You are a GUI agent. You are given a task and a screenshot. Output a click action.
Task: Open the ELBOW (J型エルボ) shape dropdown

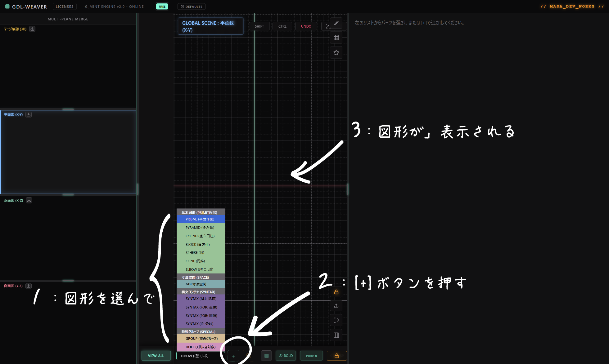click(x=201, y=356)
